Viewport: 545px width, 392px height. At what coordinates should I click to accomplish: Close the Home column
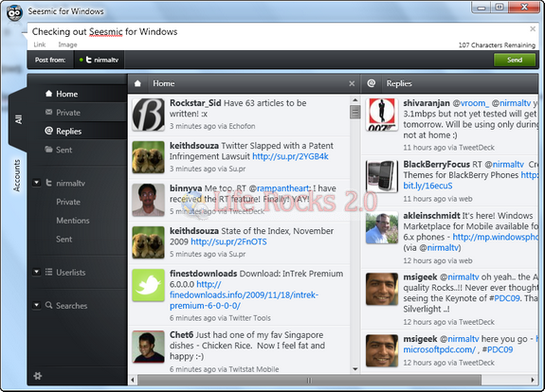point(352,83)
